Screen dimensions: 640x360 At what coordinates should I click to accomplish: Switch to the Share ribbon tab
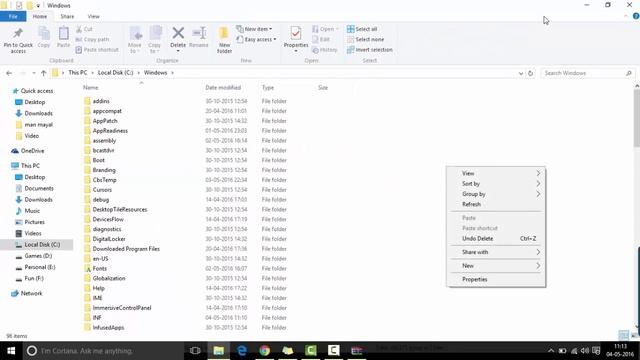tap(67, 16)
